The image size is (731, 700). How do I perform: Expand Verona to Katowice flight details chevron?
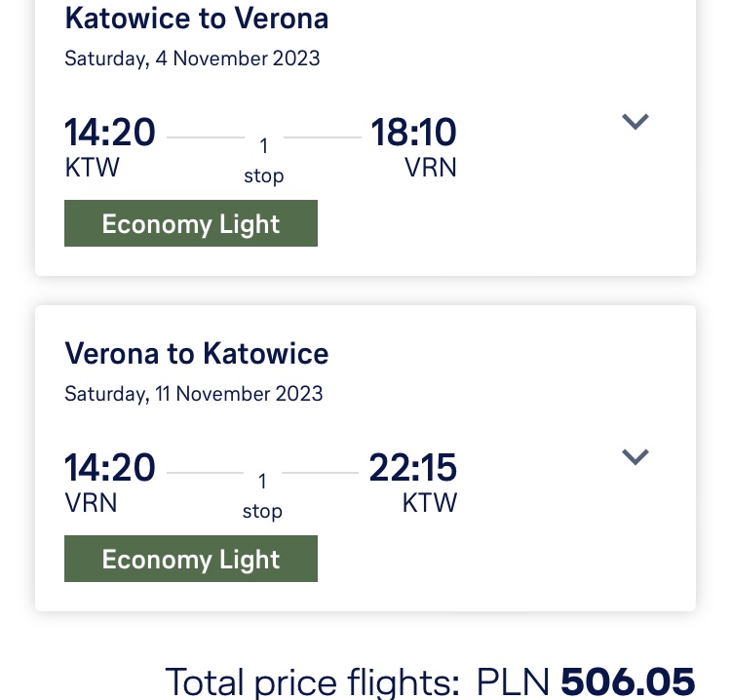pos(635,457)
